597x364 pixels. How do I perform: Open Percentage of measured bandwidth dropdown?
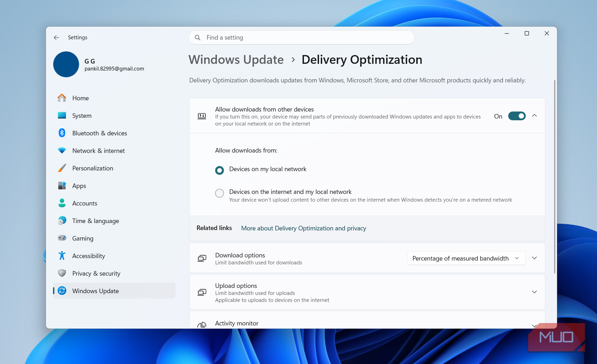[x=466, y=258]
